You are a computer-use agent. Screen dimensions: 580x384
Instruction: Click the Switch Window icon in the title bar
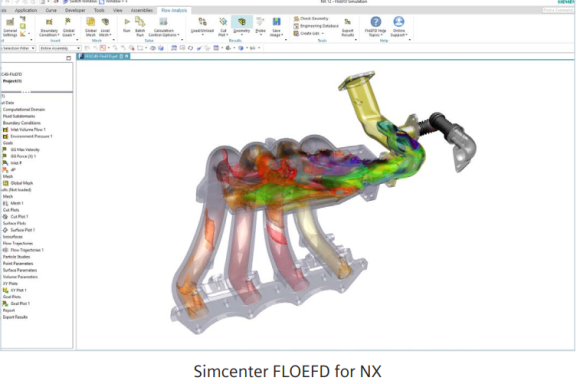pyautogui.click(x=66, y=2)
